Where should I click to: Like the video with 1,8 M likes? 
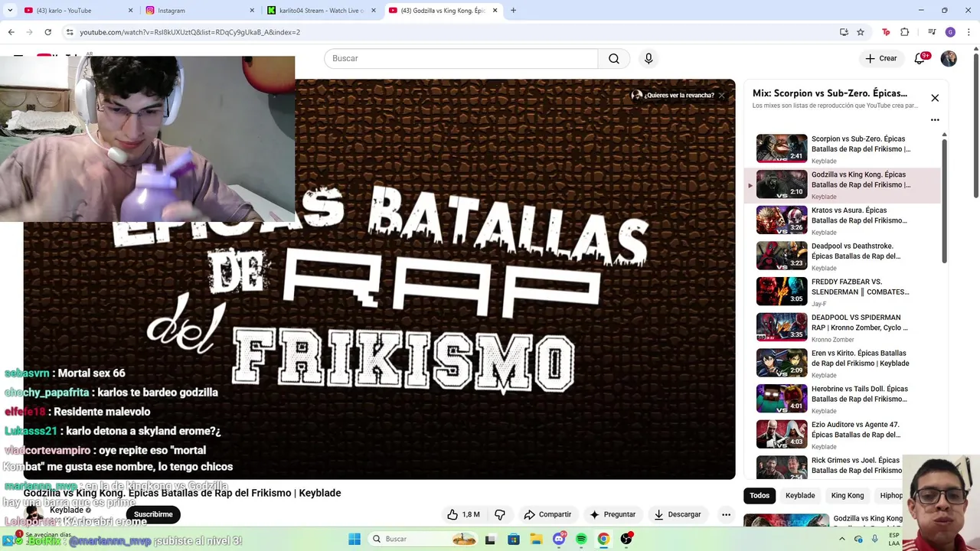click(463, 514)
